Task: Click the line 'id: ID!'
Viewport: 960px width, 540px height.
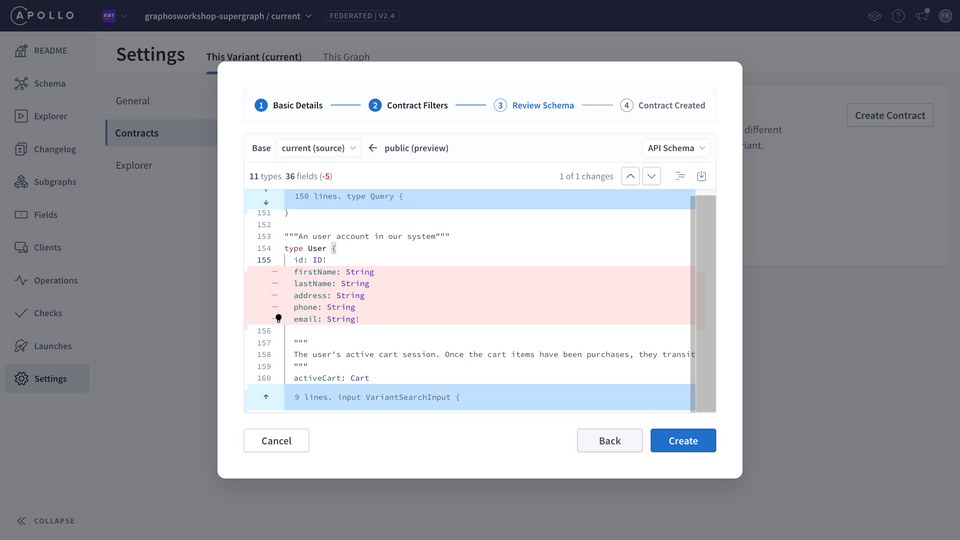Action: pos(310,260)
